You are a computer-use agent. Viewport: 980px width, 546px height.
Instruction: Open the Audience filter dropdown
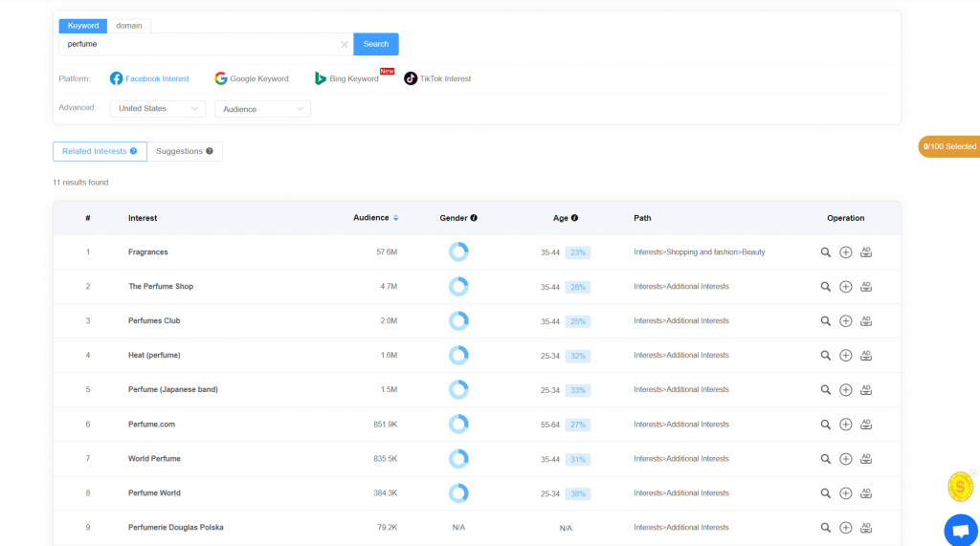coord(262,109)
